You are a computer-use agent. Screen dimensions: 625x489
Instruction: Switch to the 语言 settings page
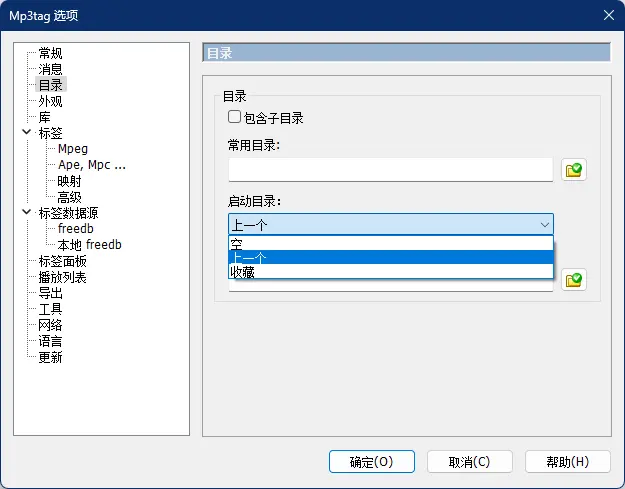51,341
